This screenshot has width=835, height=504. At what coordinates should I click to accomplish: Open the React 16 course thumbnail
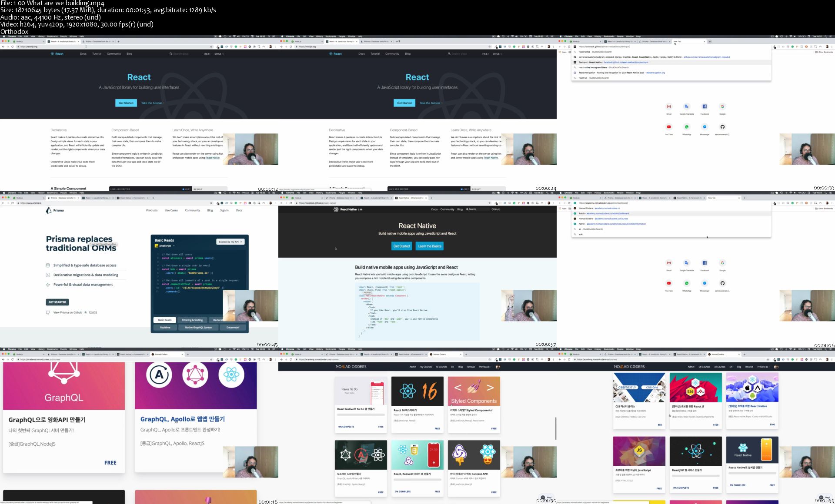point(417,391)
